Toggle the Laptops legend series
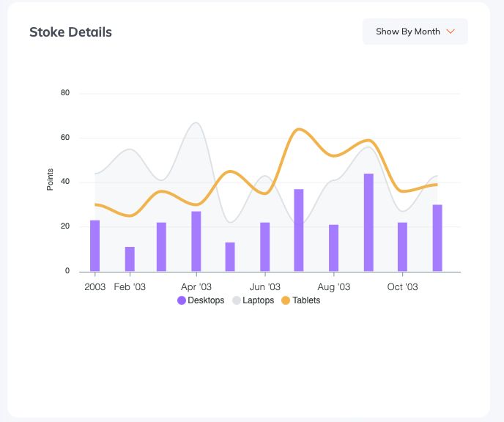This screenshot has height=422, width=504. pyautogui.click(x=258, y=300)
